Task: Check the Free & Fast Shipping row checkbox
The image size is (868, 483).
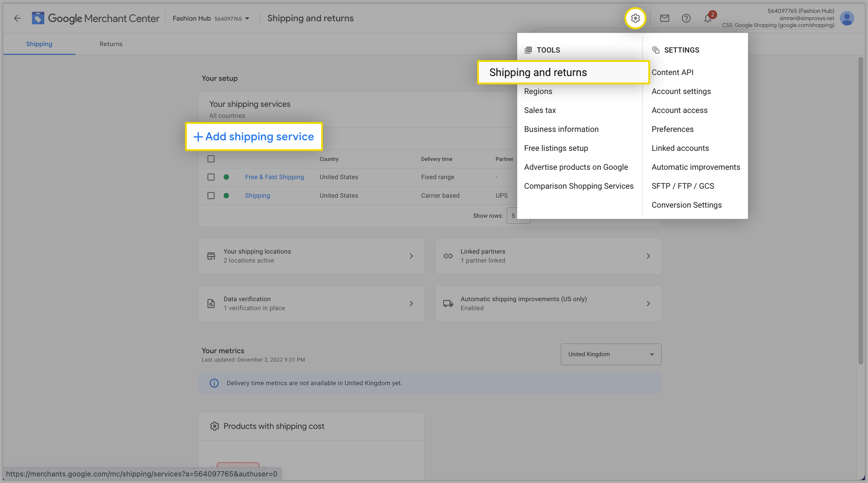Action: 211,177
